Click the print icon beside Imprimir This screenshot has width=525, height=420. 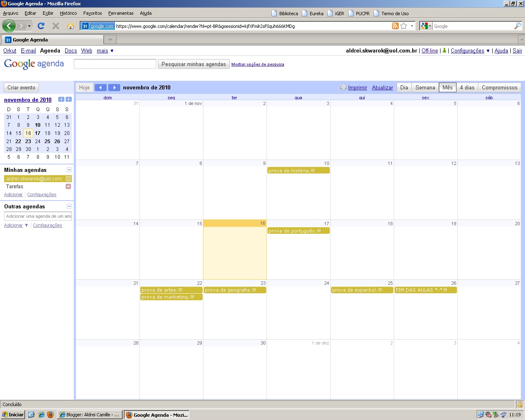[x=343, y=87]
